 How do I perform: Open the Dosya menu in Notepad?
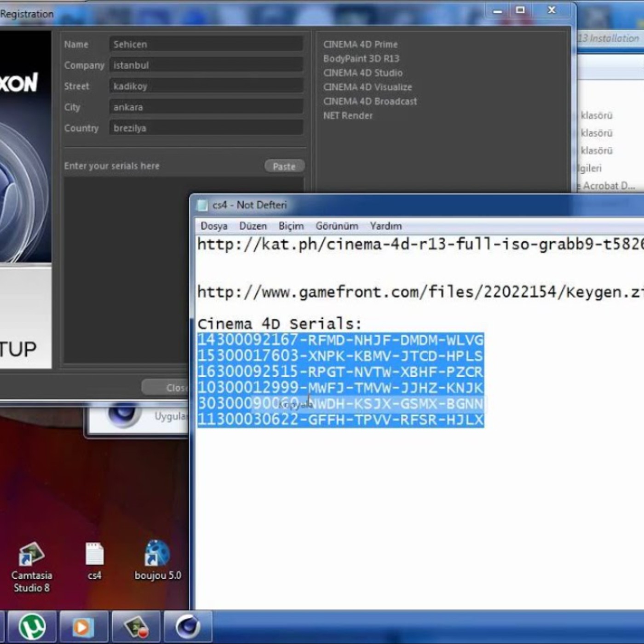(x=214, y=226)
